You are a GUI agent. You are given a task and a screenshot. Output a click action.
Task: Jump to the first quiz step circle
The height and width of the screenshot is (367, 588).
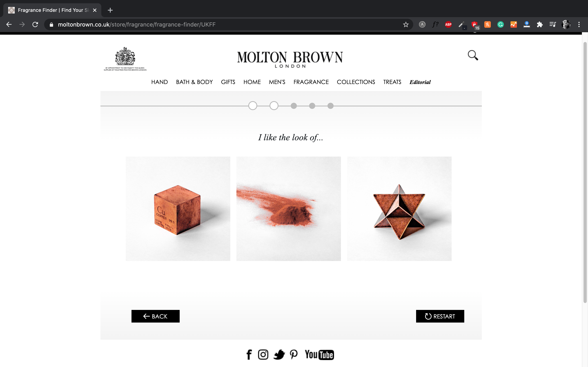tap(253, 106)
